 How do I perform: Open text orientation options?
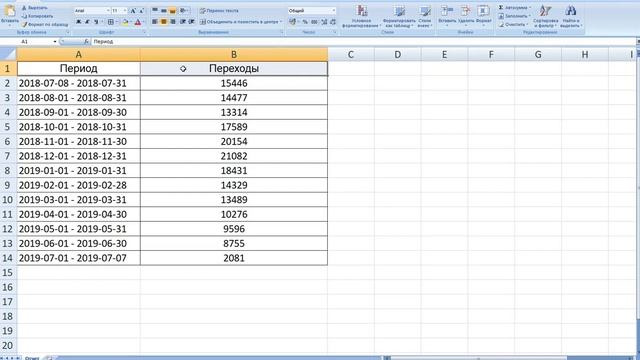(184, 11)
